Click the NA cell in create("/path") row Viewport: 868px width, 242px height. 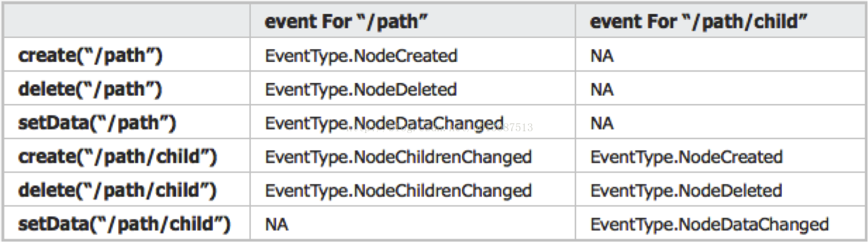point(602,57)
